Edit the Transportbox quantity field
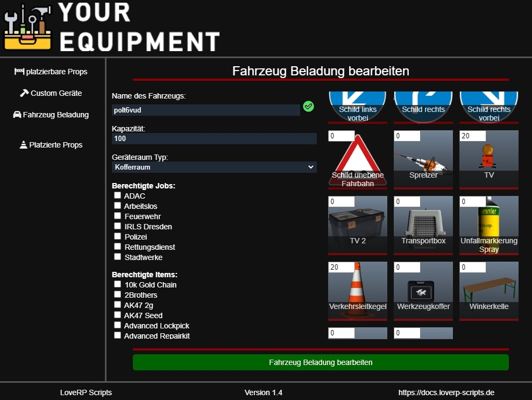Viewport: 532px width, 400px height. [x=407, y=201]
